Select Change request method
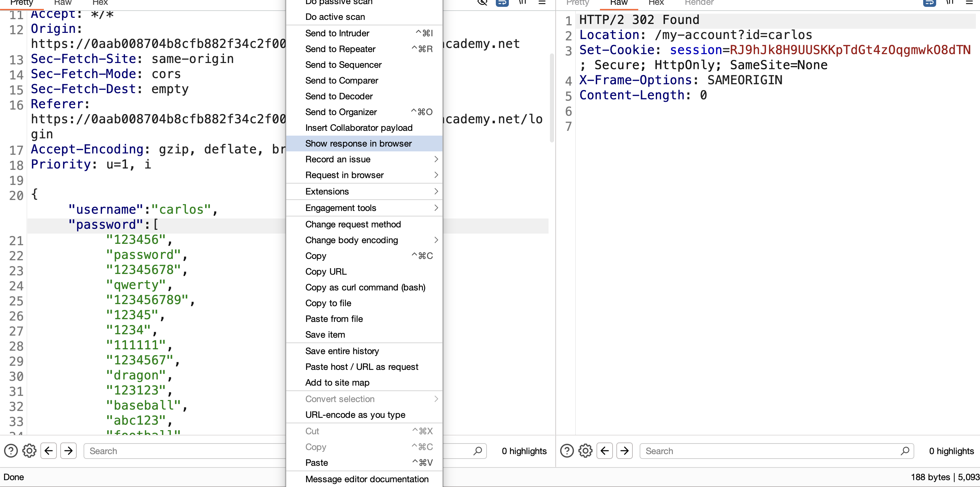Image resolution: width=980 pixels, height=487 pixels. click(364, 224)
